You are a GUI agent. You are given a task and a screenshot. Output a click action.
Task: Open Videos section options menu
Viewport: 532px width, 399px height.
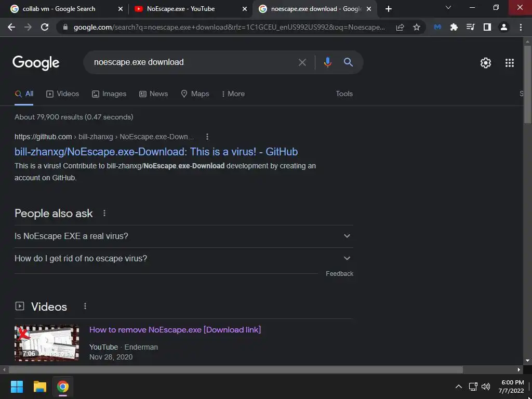(x=85, y=307)
